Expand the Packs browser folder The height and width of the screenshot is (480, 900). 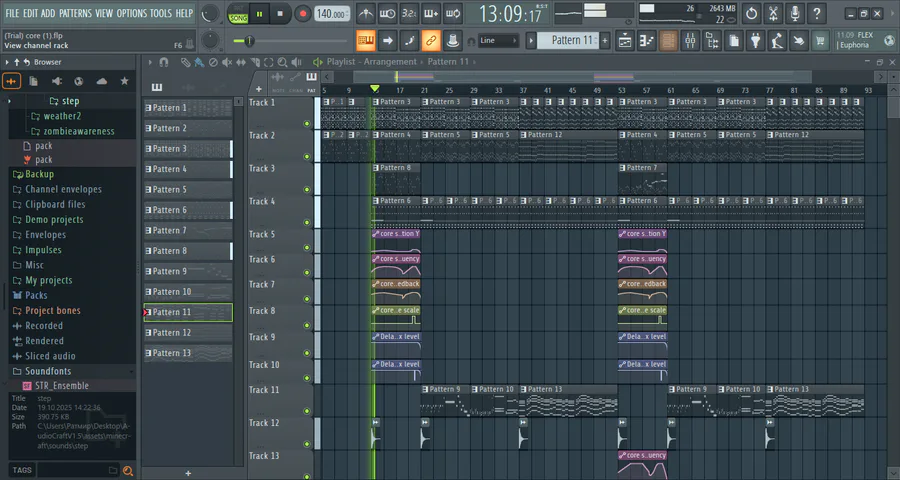coord(36,295)
